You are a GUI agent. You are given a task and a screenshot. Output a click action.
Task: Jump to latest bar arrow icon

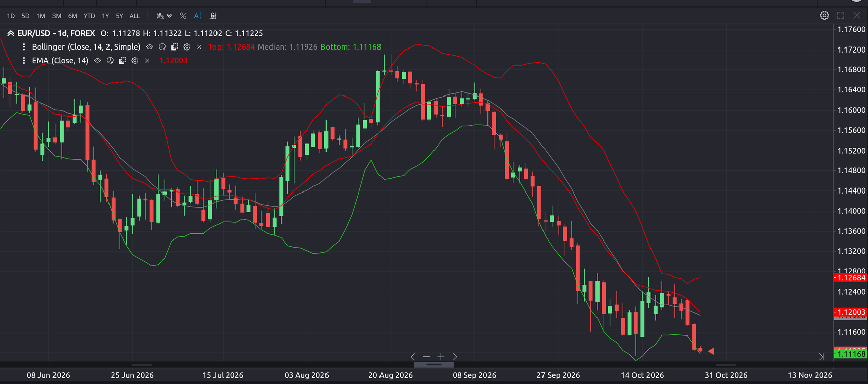821,357
